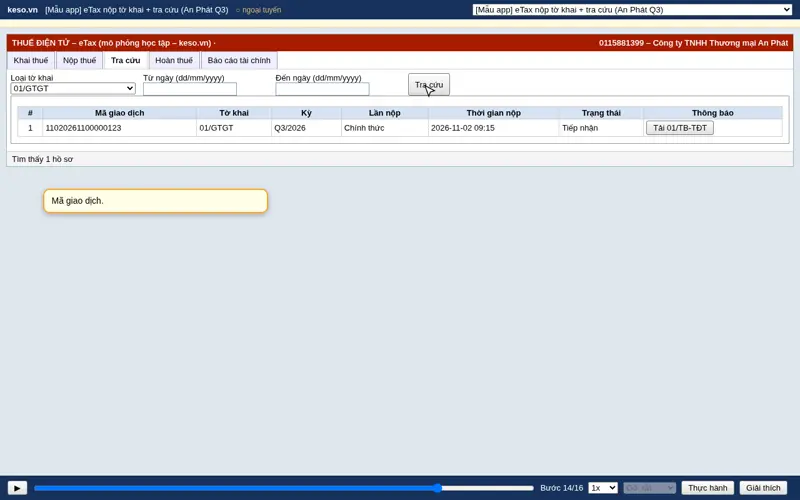Click the Mã giao dịch. hint bubble

pos(156,201)
